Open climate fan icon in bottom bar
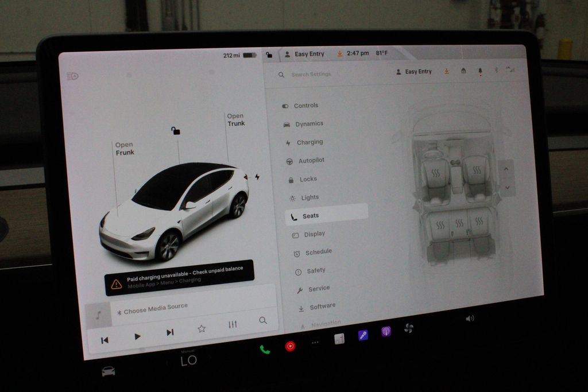This screenshot has height=392, width=588. pos(409,328)
